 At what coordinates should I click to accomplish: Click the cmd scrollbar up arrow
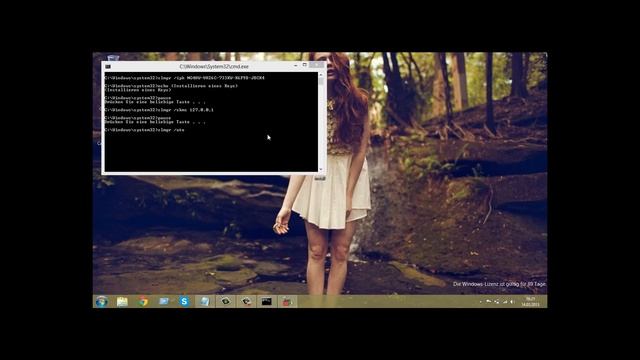(320, 75)
